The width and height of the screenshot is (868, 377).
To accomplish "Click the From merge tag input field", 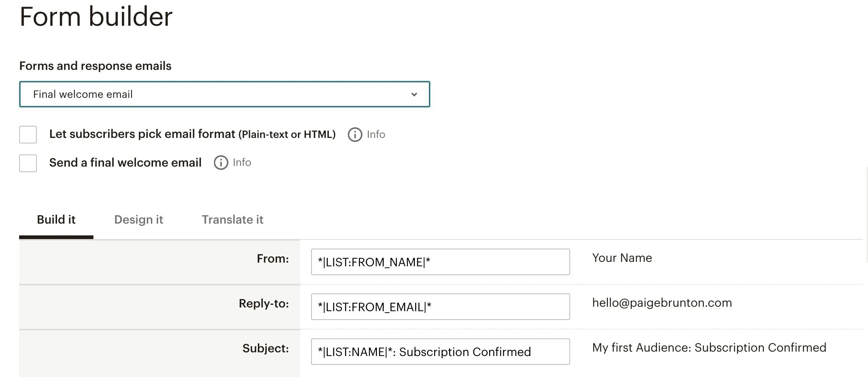I will point(440,262).
